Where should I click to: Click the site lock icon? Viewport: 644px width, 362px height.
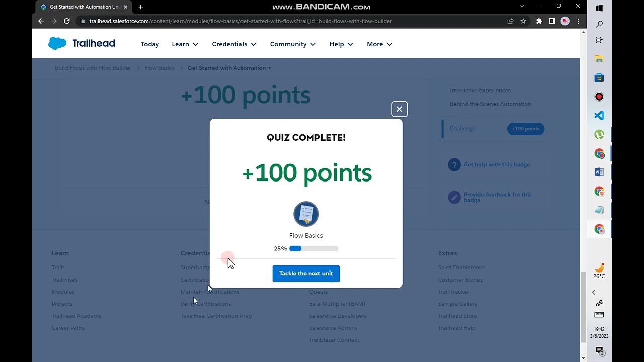83,21
